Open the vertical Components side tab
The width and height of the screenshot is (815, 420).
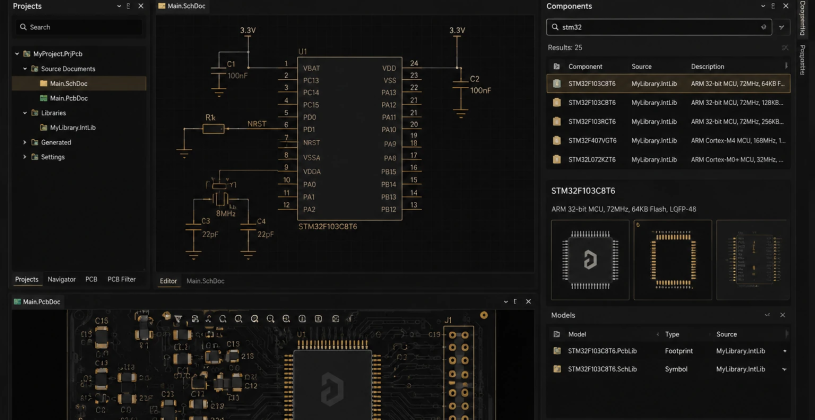(802, 19)
